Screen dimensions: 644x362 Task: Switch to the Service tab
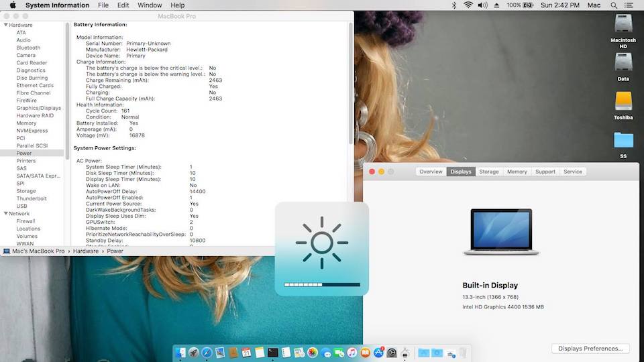tap(572, 172)
